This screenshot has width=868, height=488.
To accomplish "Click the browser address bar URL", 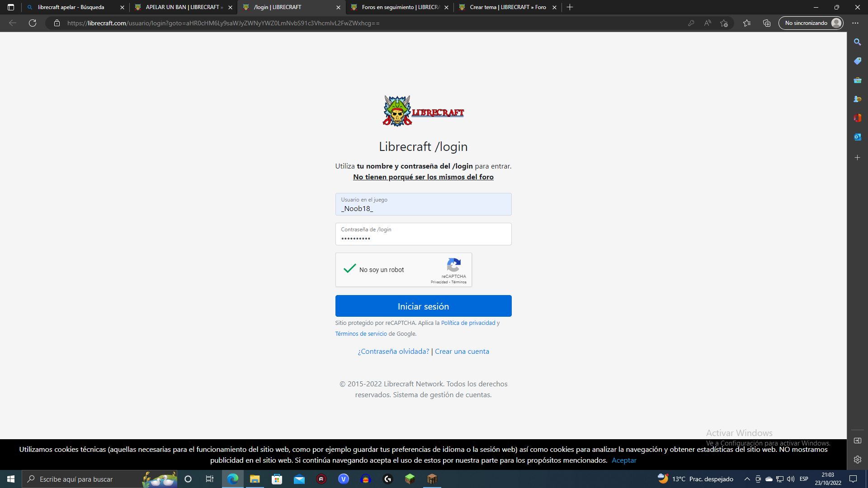I will pos(223,23).
